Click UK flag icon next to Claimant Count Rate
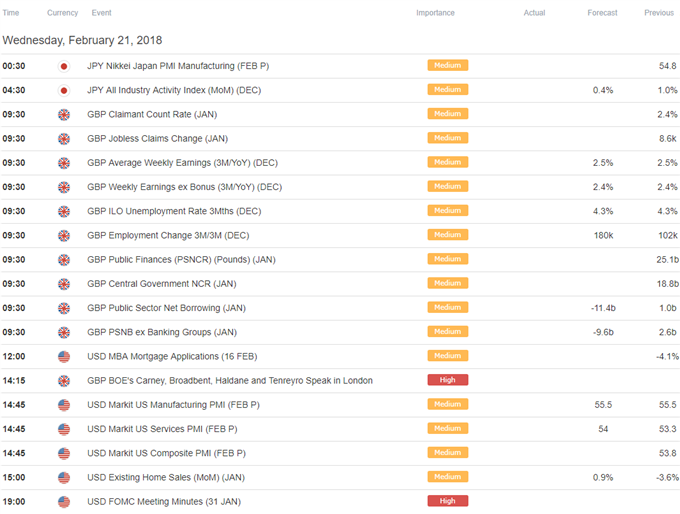 click(64, 115)
